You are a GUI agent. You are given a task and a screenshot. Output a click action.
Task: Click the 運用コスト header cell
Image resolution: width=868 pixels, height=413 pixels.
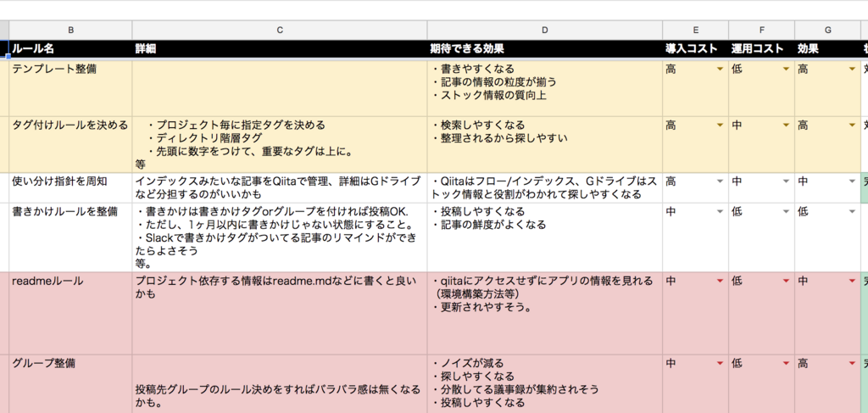click(x=762, y=48)
